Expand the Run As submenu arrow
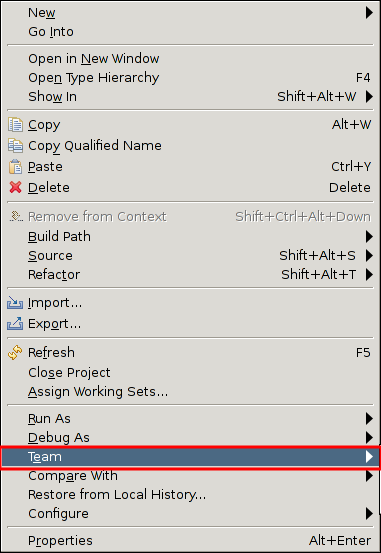The image size is (381, 553). coord(369,418)
